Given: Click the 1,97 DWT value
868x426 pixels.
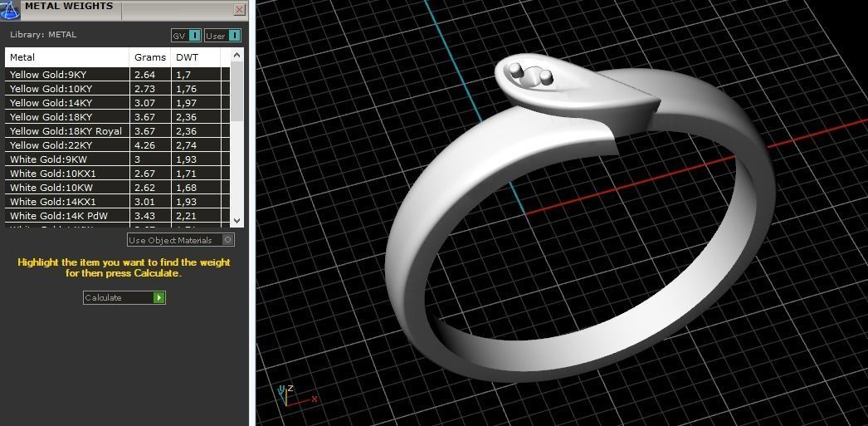Looking at the screenshot, I should 186,102.
